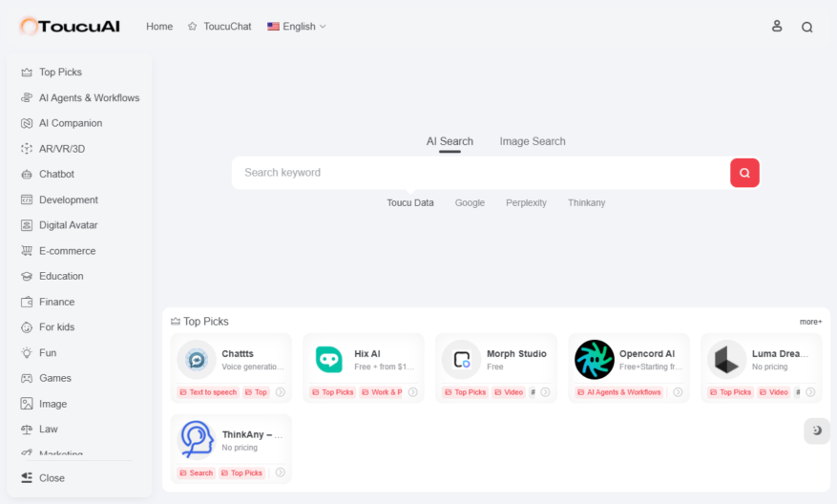Image resolution: width=837 pixels, height=504 pixels.
Task: Switch to the Image Search tab
Action: point(533,141)
